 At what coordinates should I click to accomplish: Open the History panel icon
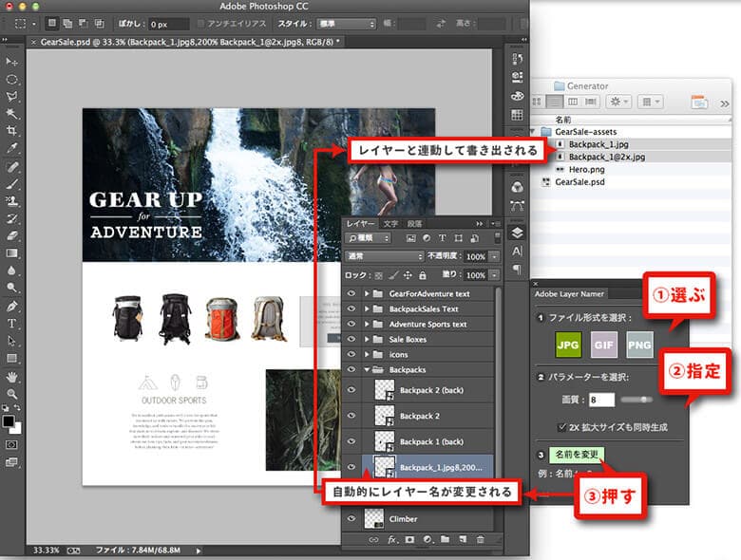(518, 59)
